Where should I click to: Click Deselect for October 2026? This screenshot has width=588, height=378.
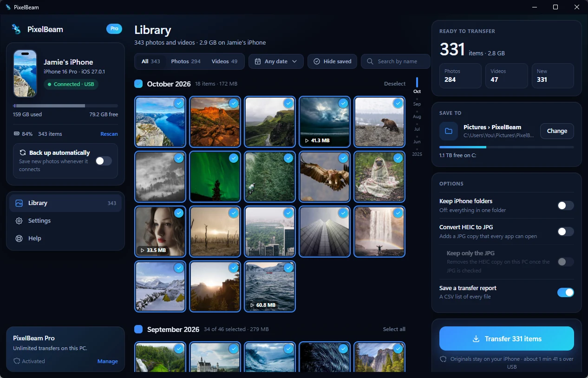[x=395, y=84]
